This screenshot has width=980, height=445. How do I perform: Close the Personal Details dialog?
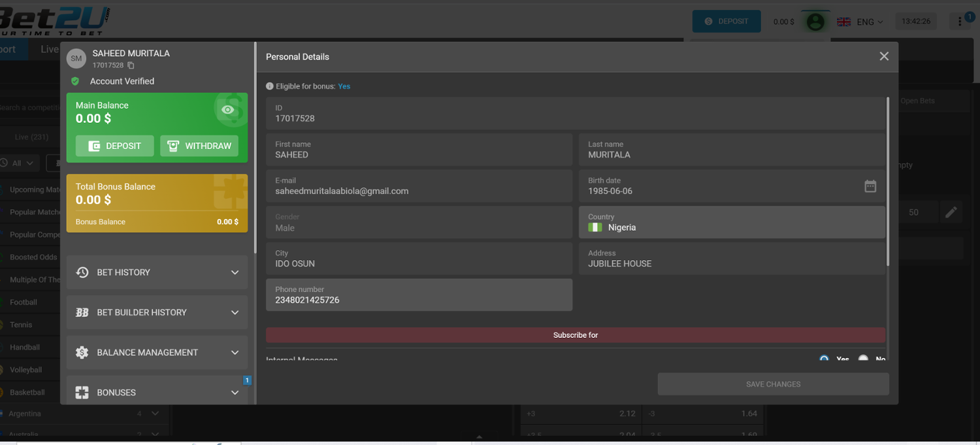[884, 57]
